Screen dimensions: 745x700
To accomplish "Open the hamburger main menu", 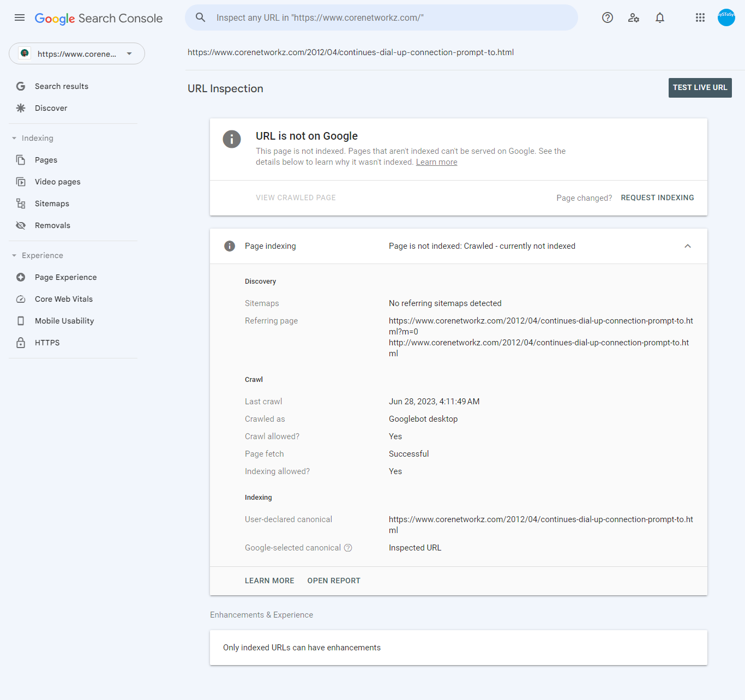I will coord(20,17).
